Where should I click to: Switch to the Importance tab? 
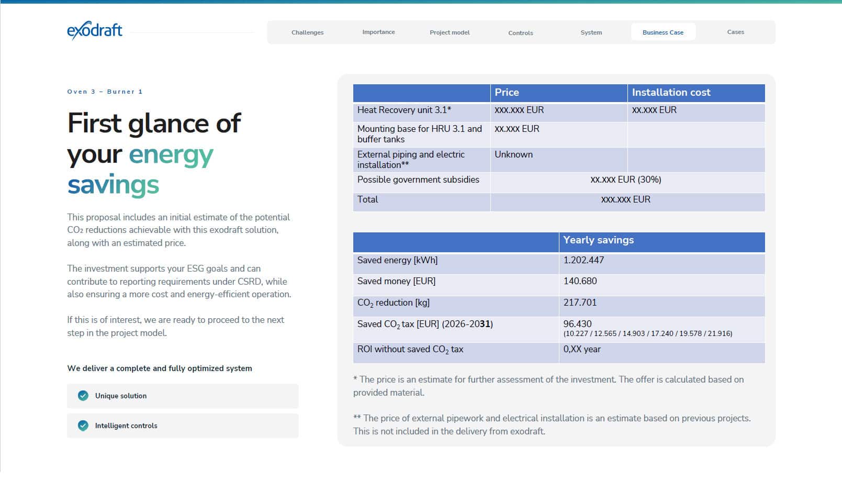378,32
